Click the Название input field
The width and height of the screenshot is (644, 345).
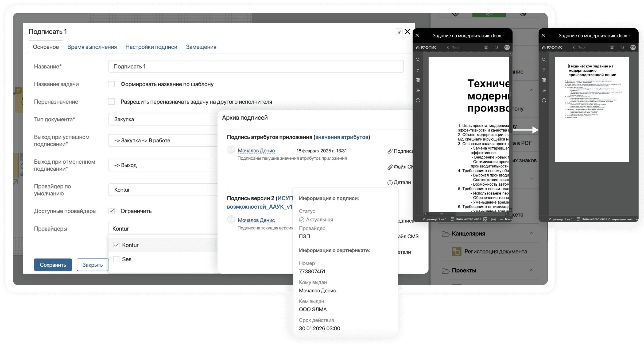256,67
